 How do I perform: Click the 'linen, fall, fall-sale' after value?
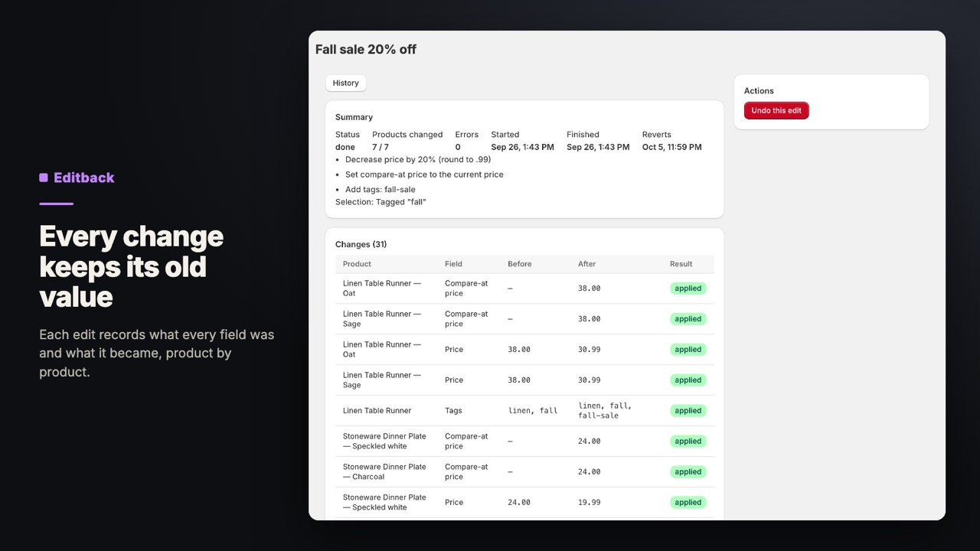click(x=605, y=411)
